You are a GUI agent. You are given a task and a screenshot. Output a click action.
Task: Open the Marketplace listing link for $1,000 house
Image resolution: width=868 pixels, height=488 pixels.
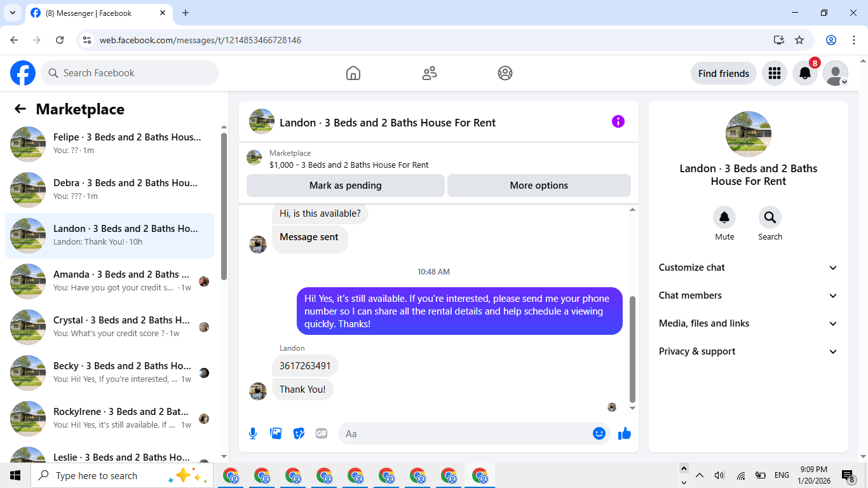(349, 165)
